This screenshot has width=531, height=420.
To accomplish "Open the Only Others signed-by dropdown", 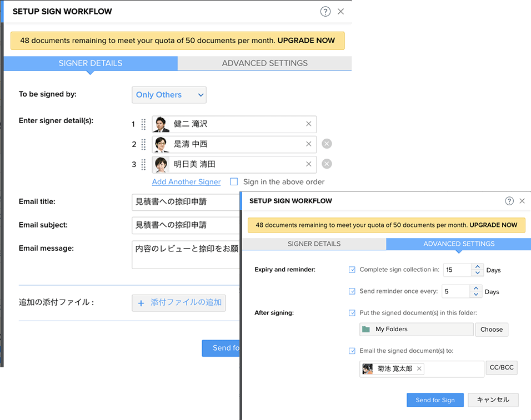I will [169, 95].
